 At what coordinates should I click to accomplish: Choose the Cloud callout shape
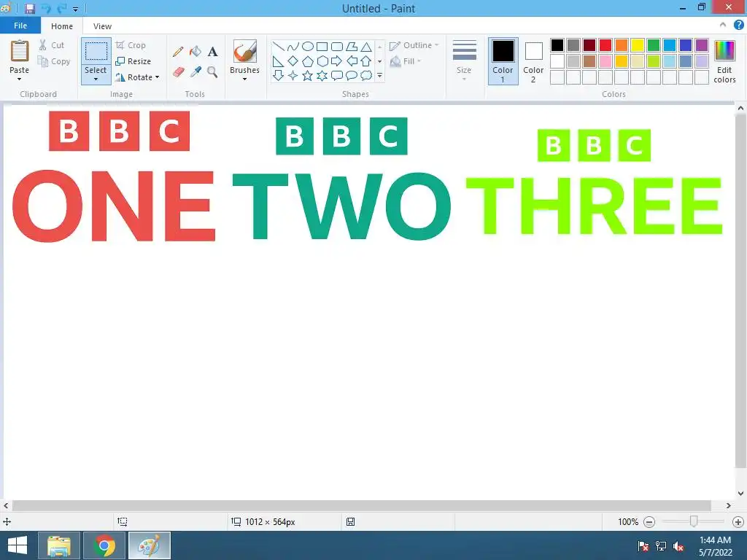(x=366, y=75)
